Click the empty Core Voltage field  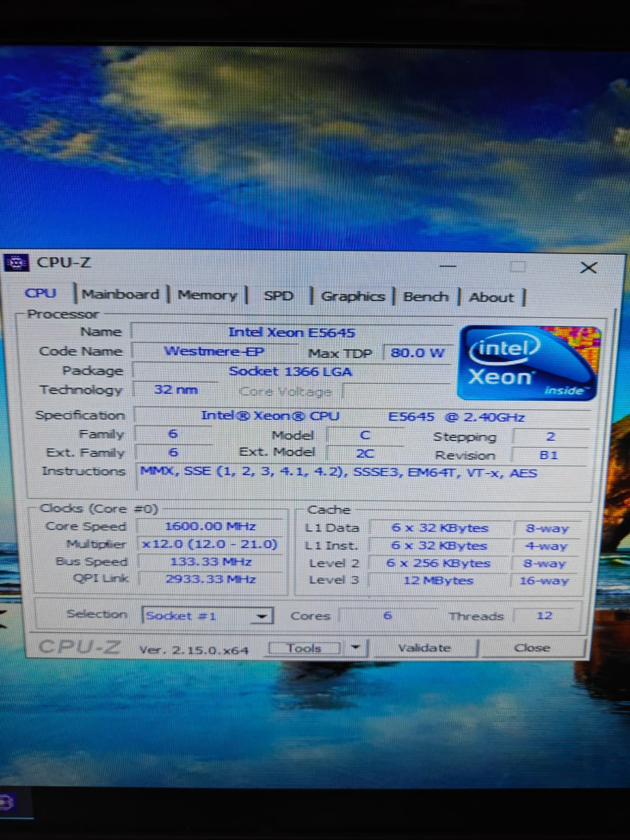[x=396, y=392]
